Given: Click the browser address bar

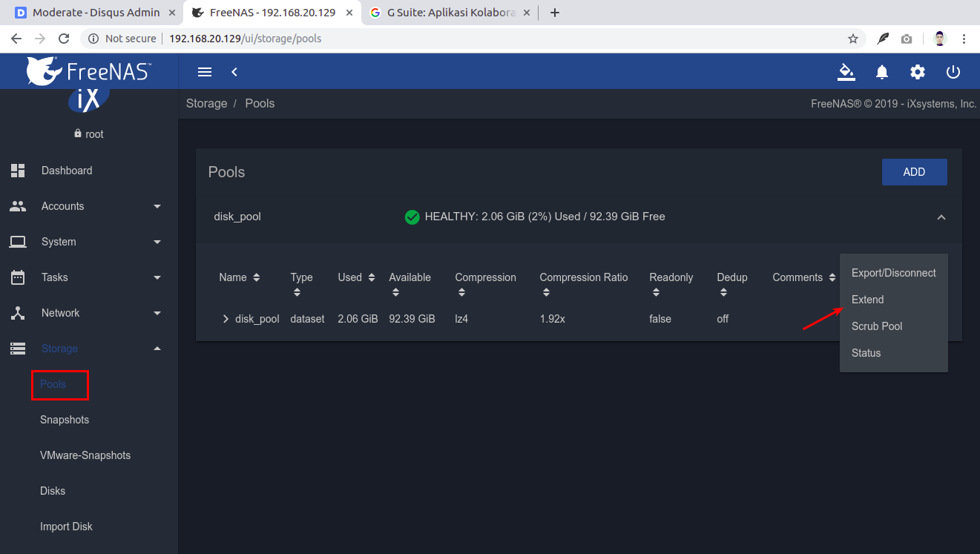Looking at the screenshot, I should [475, 39].
